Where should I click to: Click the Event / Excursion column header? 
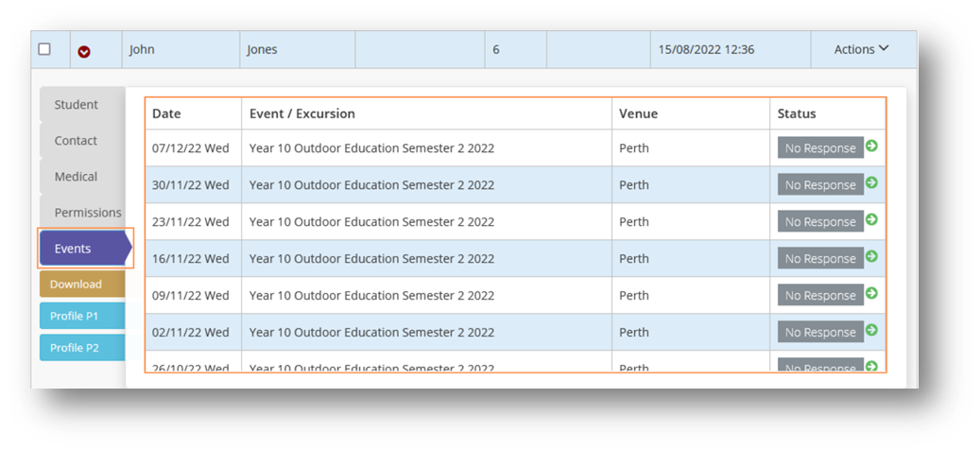click(x=427, y=113)
